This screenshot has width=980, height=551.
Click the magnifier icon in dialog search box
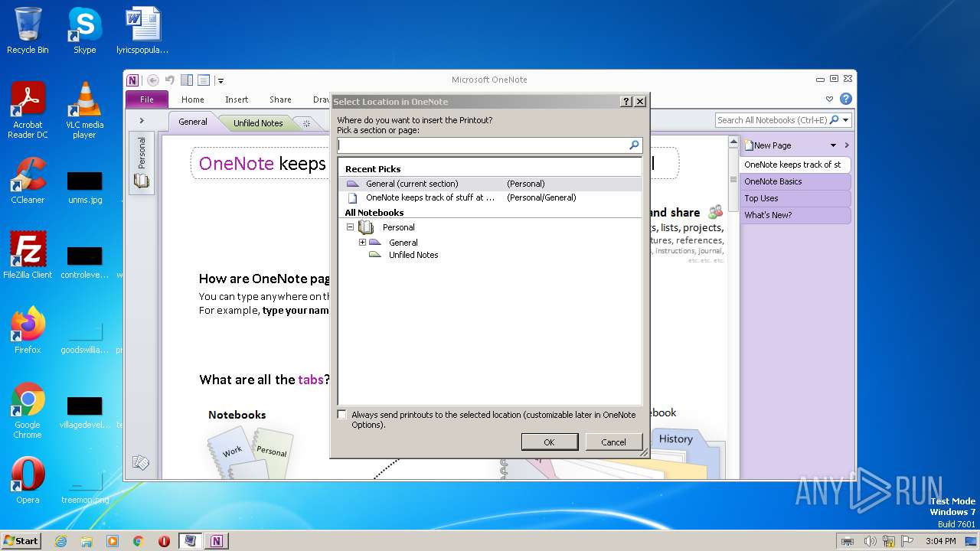634,145
